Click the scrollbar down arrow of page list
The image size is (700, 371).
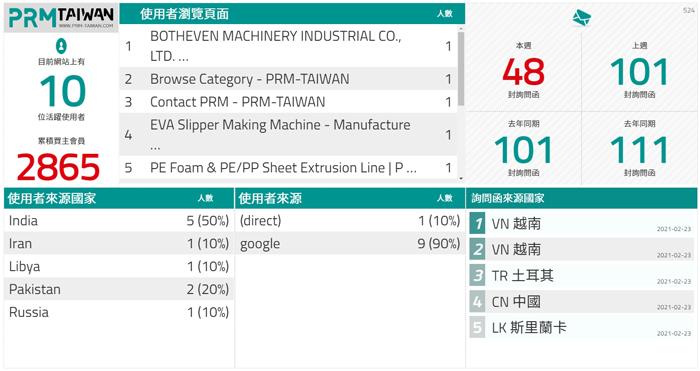pyautogui.click(x=461, y=179)
